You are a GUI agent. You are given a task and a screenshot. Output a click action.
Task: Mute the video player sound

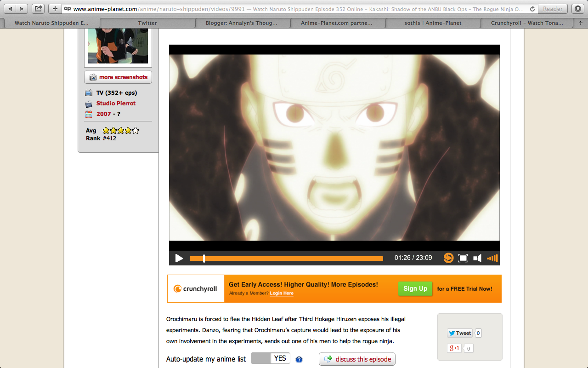coord(477,258)
